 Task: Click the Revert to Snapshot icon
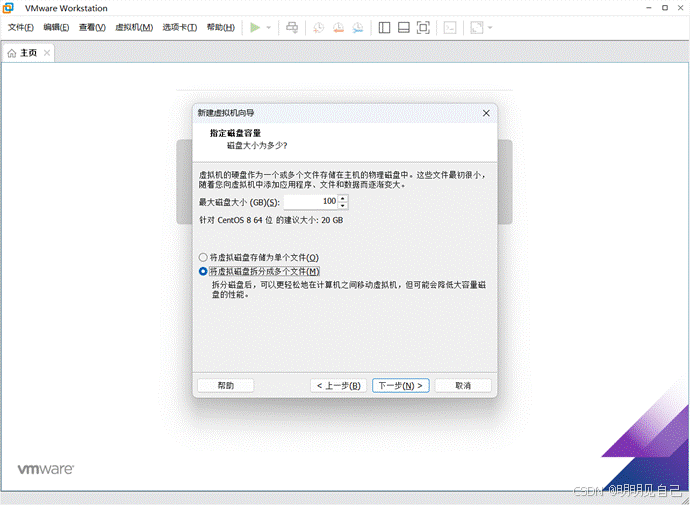(x=338, y=28)
